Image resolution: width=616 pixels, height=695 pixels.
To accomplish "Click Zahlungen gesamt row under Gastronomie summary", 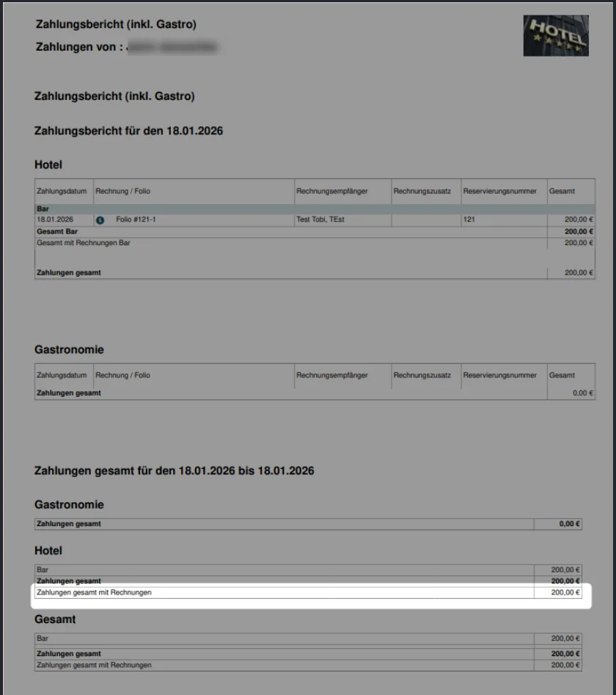I will click(308, 524).
